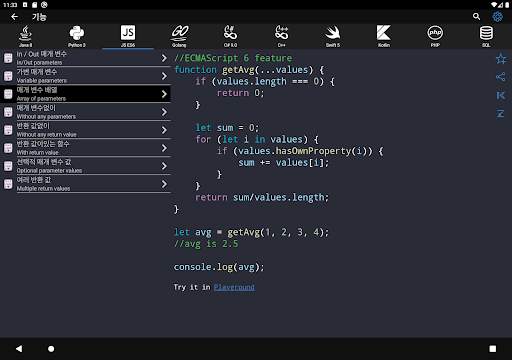The image size is (512, 360).
Task: Share the code snippet via the share icon
Action: point(501,77)
